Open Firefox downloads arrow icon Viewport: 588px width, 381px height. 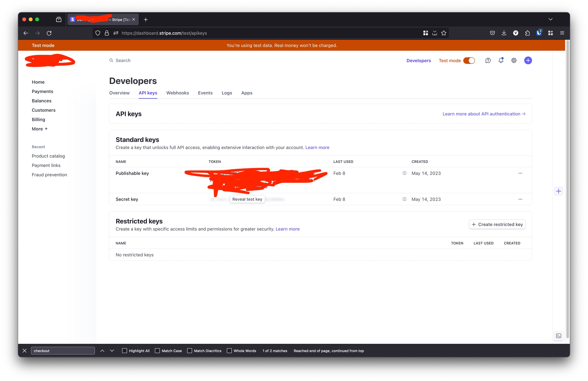point(504,33)
